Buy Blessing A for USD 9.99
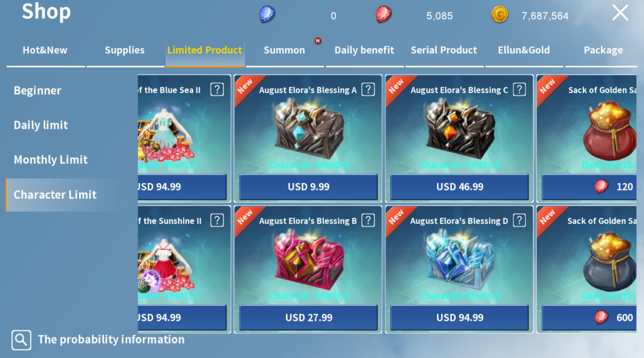Screen dimensions: 644x358 (x=308, y=187)
